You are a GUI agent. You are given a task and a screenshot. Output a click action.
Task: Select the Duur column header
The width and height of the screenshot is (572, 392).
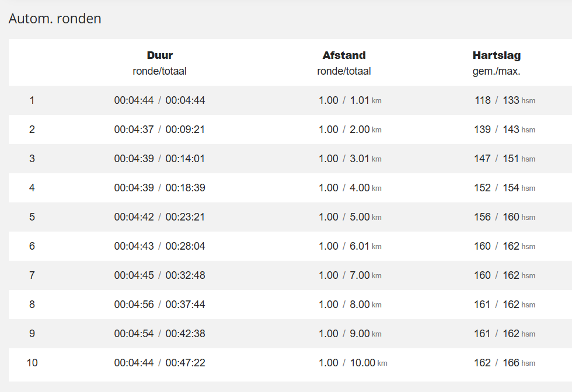coord(159,55)
